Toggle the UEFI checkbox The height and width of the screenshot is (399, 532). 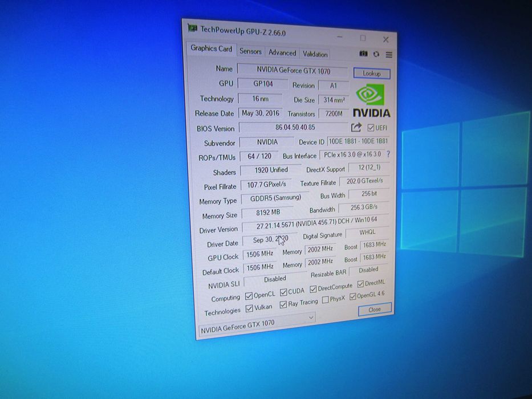tap(371, 128)
